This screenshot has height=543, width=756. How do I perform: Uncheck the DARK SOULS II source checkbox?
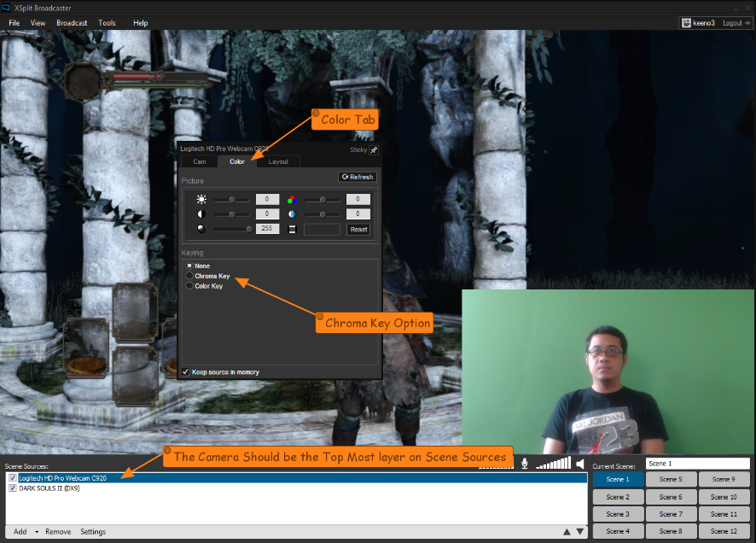(13, 488)
